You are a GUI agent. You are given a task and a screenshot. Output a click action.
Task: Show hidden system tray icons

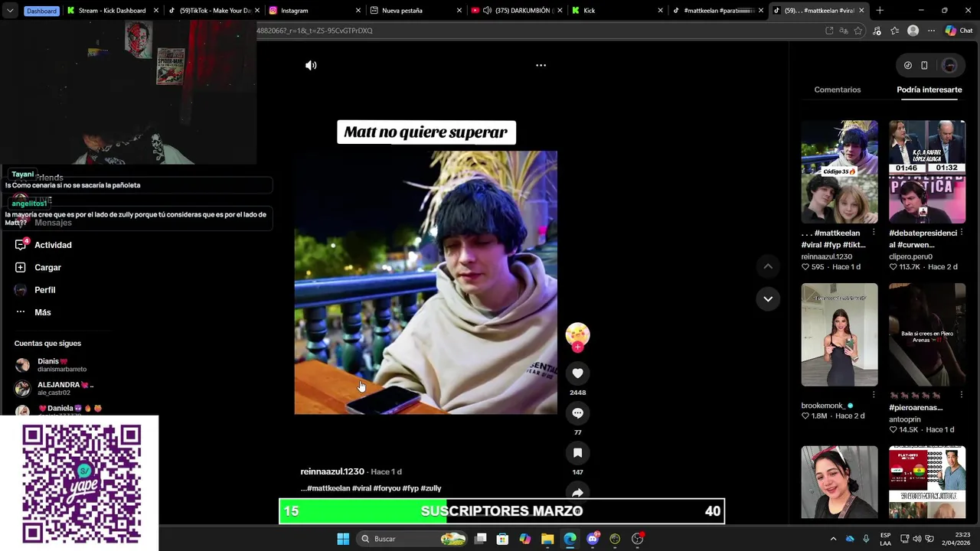click(x=833, y=539)
